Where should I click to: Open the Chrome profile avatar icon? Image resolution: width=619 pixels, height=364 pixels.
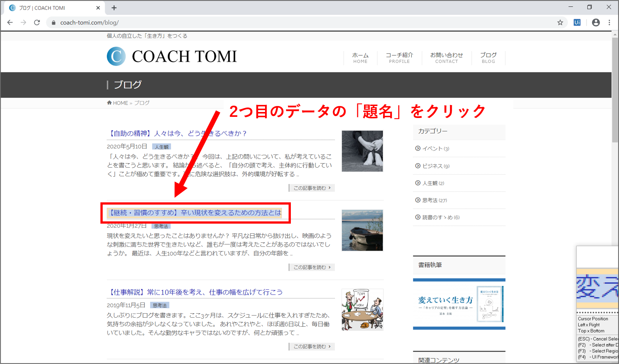(596, 22)
